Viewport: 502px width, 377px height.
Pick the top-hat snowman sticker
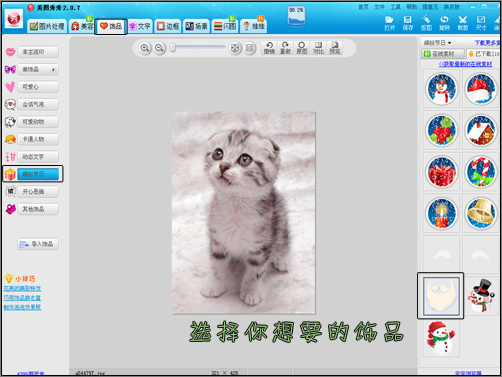[480, 296]
